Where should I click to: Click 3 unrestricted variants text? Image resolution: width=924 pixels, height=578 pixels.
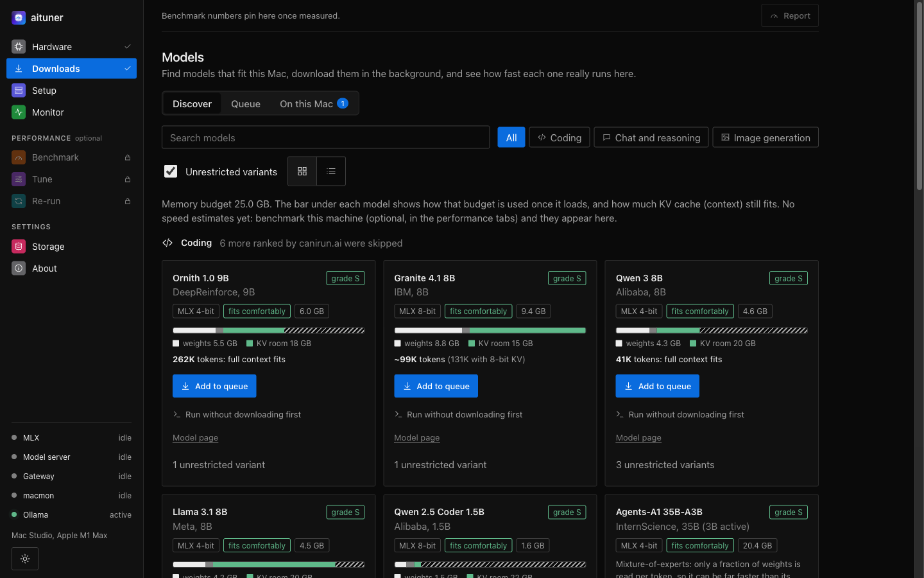pyautogui.click(x=665, y=465)
